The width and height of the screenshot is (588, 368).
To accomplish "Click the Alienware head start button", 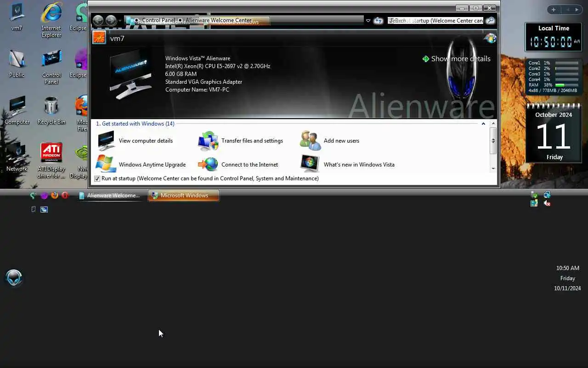I will coord(14,278).
